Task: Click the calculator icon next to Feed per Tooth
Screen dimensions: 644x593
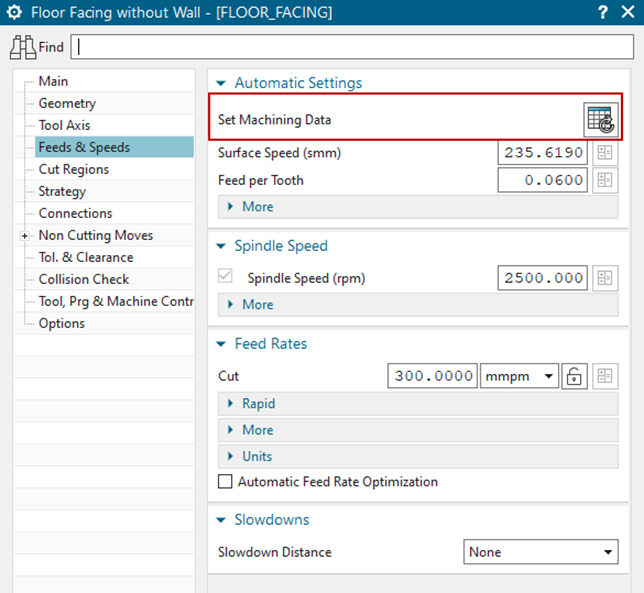Action: 603,180
